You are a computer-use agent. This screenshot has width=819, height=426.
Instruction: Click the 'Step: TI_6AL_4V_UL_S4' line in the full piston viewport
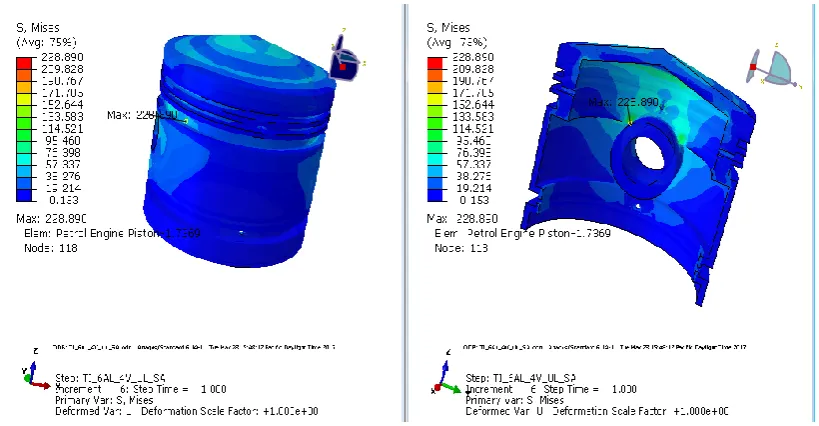(110, 378)
